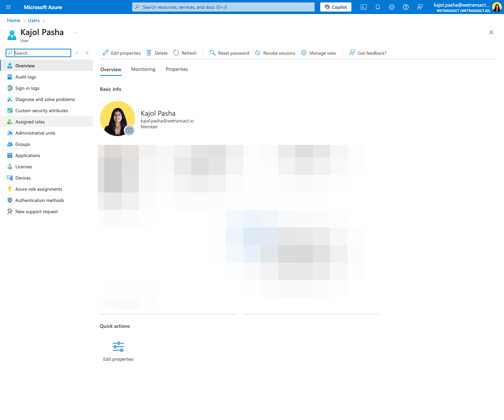Open Devices in sidebar

click(x=46, y=178)
